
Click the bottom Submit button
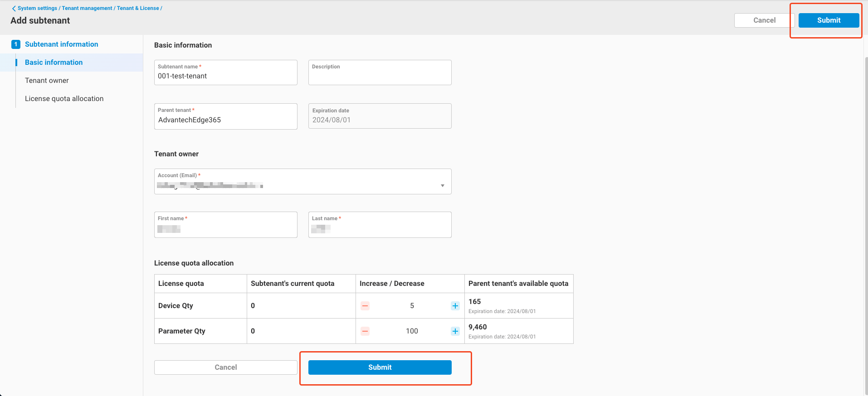(x=380, y=367)
